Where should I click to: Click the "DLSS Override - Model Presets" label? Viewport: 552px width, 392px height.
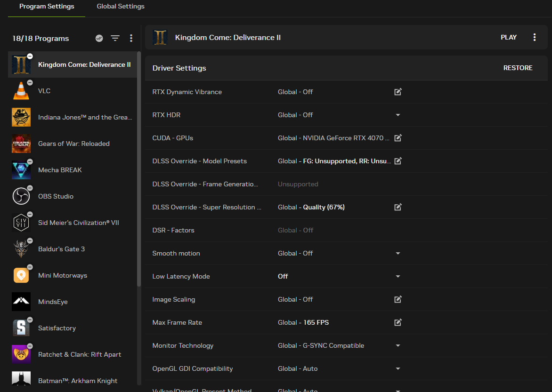[200, 161]
